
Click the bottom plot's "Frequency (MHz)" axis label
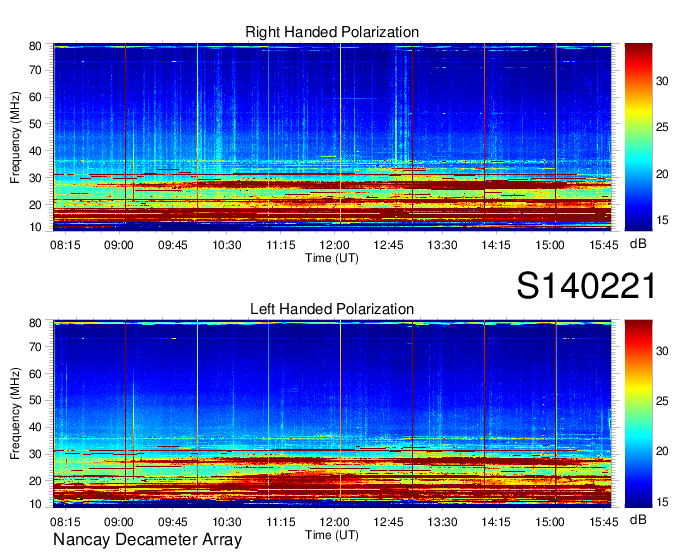[15, 414]
